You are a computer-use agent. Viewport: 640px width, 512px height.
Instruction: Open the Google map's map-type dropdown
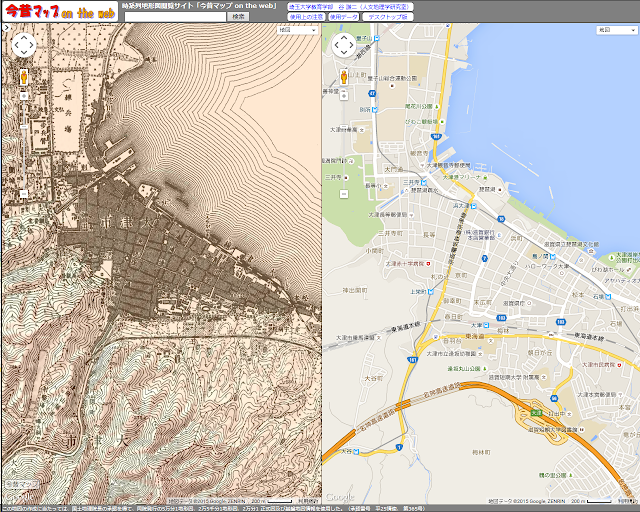pyautogui.click(x=616, y=30)
